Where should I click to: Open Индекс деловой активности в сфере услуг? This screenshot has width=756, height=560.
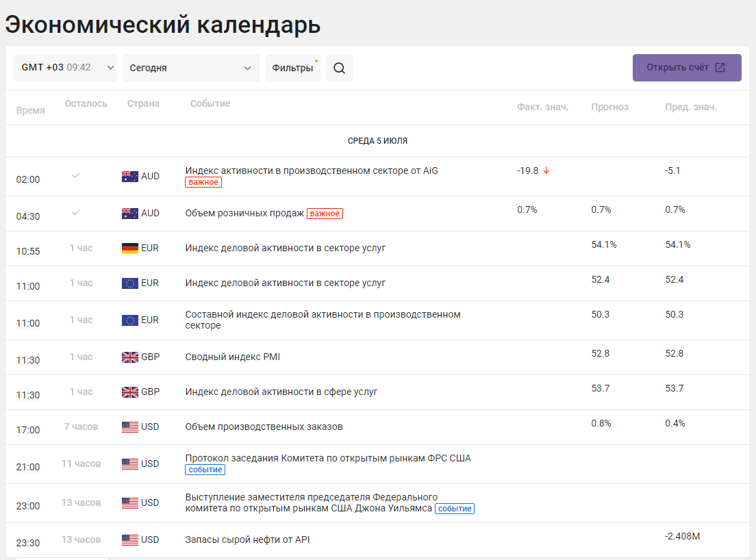(x=281, y=392)
